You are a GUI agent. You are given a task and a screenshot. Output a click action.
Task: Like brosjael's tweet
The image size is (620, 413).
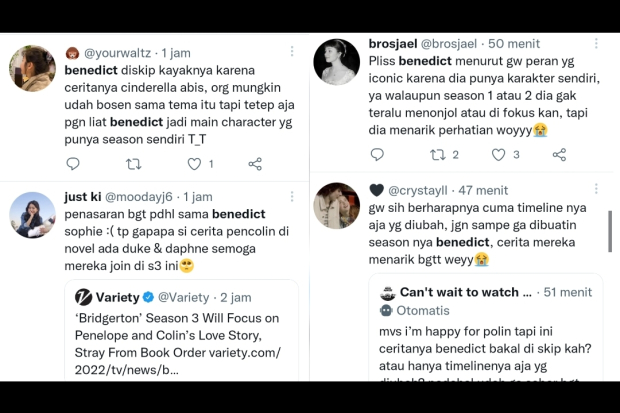click(x=498, y=155)
